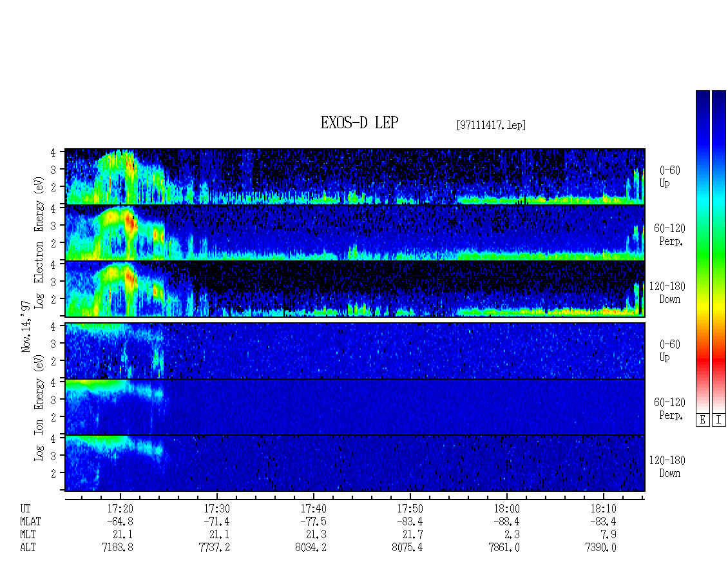Open the electron 0-60 Up spectrogram panel
The height and width of the screenshot is (564, 728).
(x=355, y=177)
